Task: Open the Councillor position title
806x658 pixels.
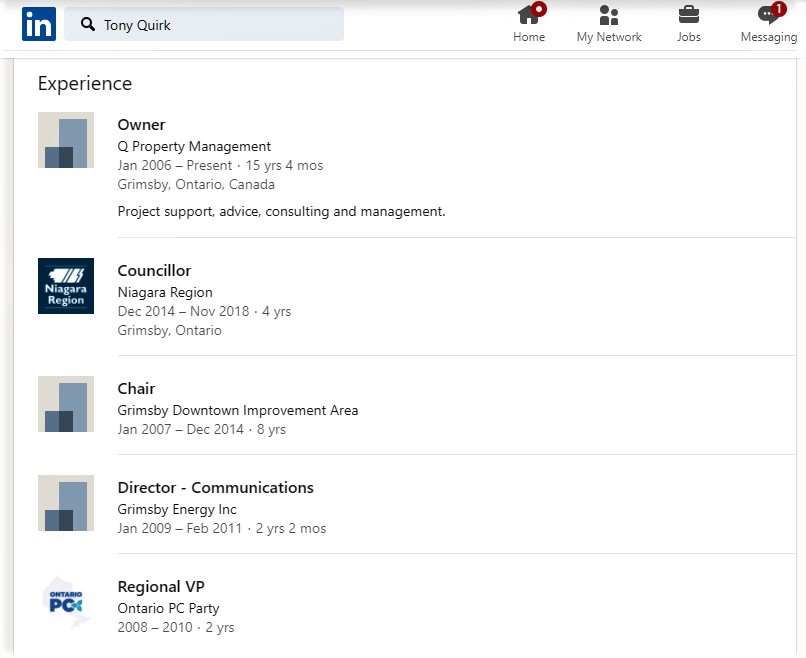Action: pos(154,271)
